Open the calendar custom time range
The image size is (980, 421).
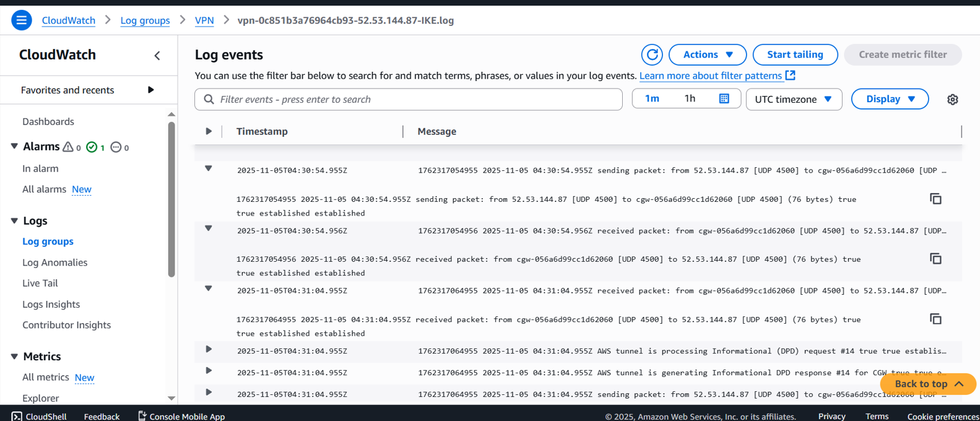tap(724, 98)
